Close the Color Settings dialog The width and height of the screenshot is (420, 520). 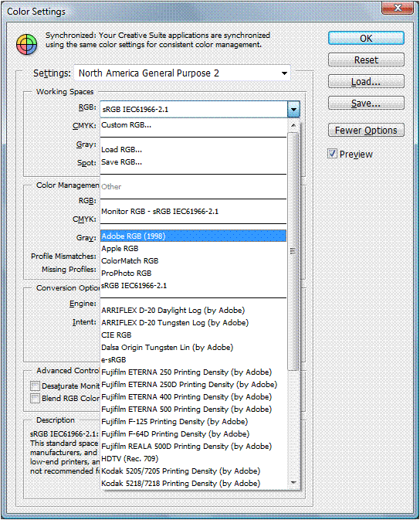(398, 7)
